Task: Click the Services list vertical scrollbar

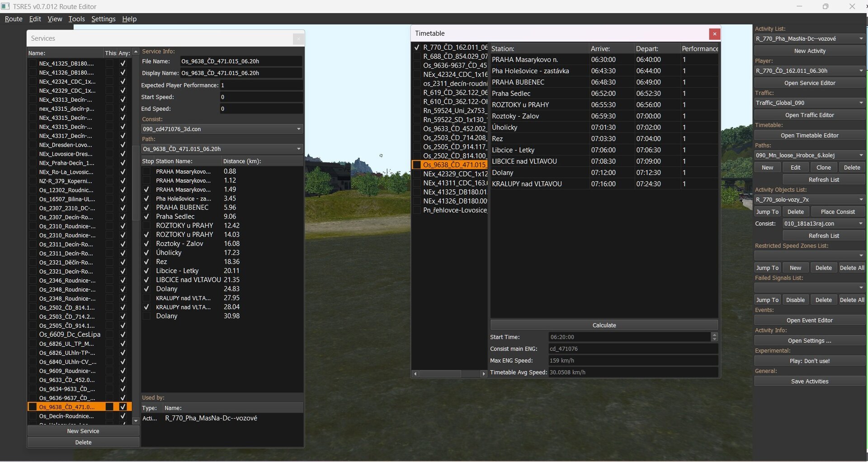Action: point(136,183)
